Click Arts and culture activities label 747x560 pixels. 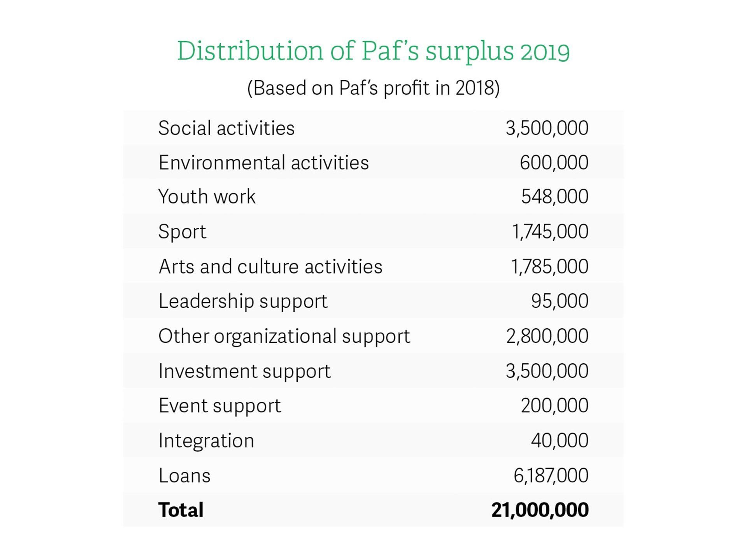271,267
